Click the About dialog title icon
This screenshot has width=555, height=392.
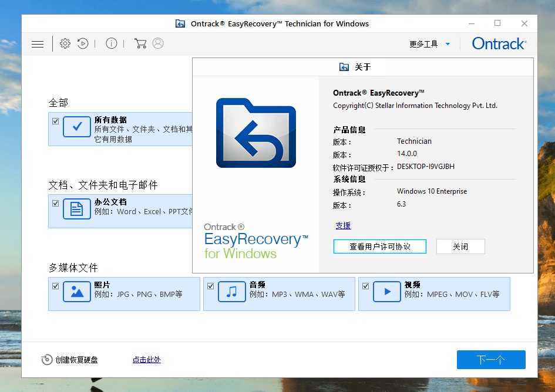344,67
